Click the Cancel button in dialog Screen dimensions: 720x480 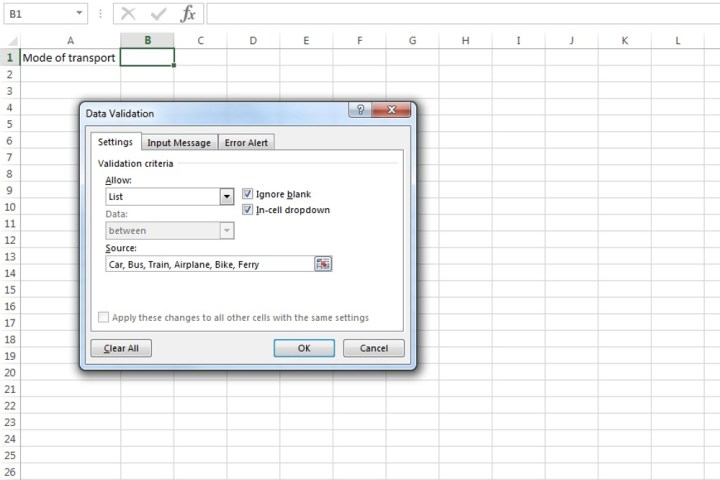(x=373, y=348)
